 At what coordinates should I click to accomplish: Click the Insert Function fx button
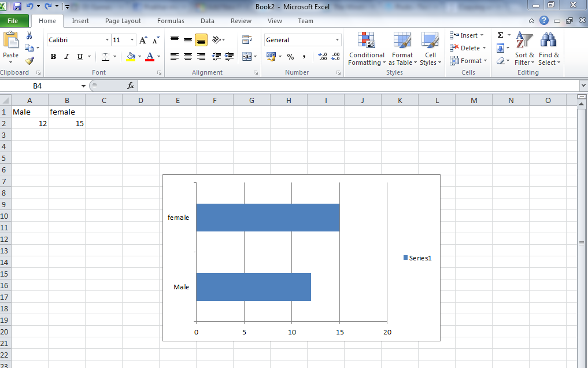[131, 86]
